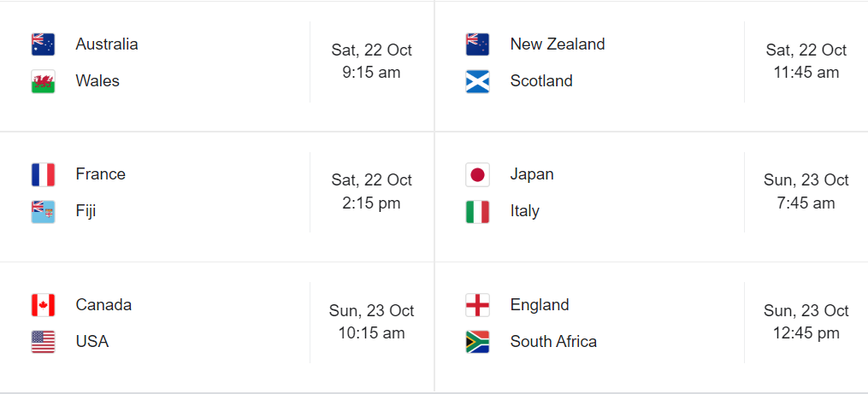Click the Japan flag icon
The image size is (868, 394).
477,174
